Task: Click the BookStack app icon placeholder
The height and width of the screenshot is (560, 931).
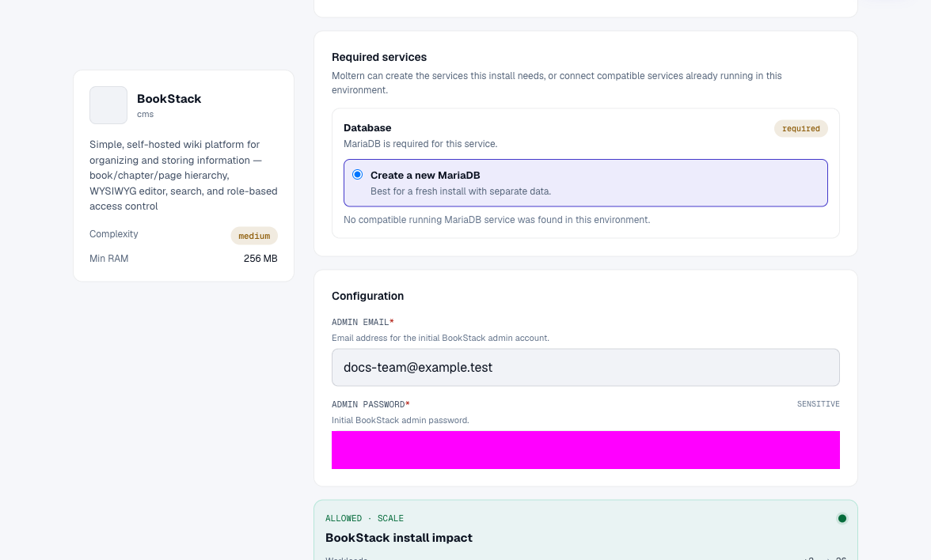Action: [x=108, y=105]
